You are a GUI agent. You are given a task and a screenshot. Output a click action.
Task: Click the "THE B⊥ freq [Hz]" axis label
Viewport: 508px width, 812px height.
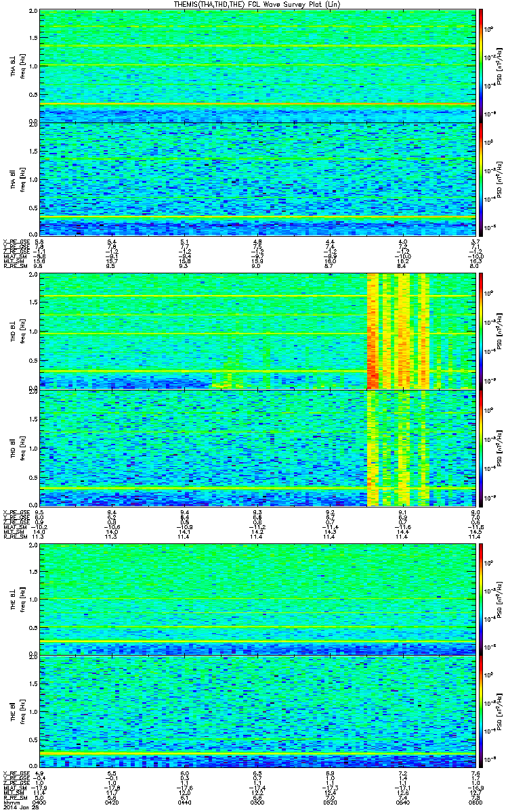[18, 599]
